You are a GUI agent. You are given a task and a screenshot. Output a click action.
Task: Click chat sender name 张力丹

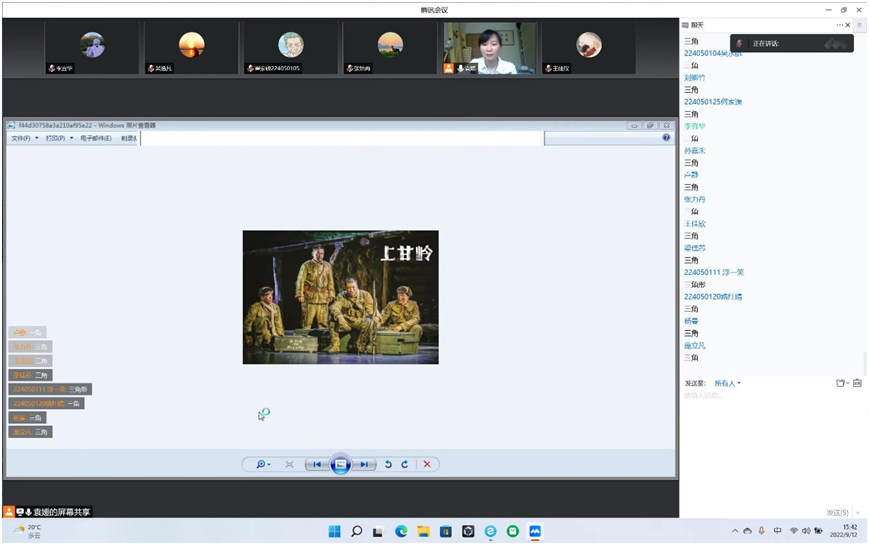pyautogui.click(x=694, y=199)
